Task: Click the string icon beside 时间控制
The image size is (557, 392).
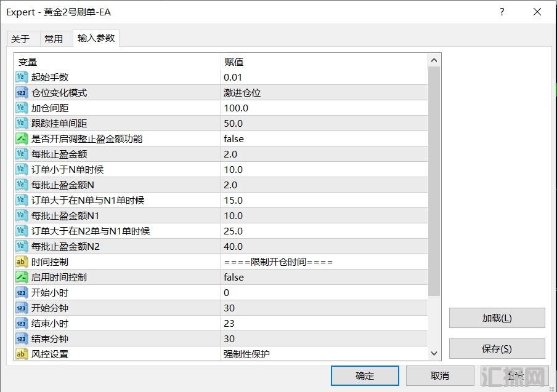Action: click(x=22, y=262)
